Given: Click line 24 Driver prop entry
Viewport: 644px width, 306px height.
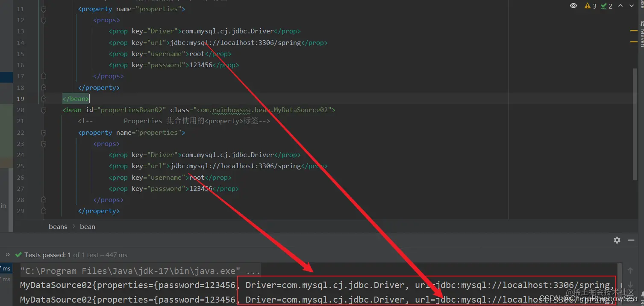Looking at the screenshot, I should (x=205, y=155).
